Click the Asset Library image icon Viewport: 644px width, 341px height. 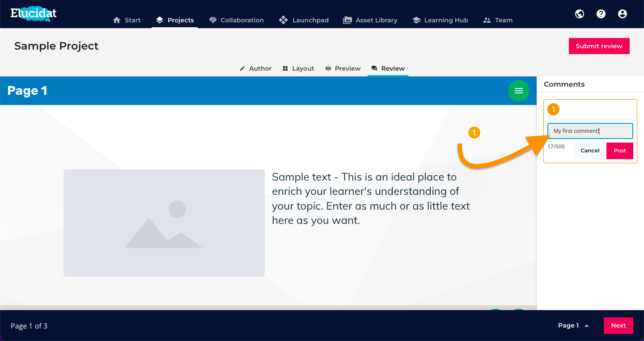(x=347, y=20)
